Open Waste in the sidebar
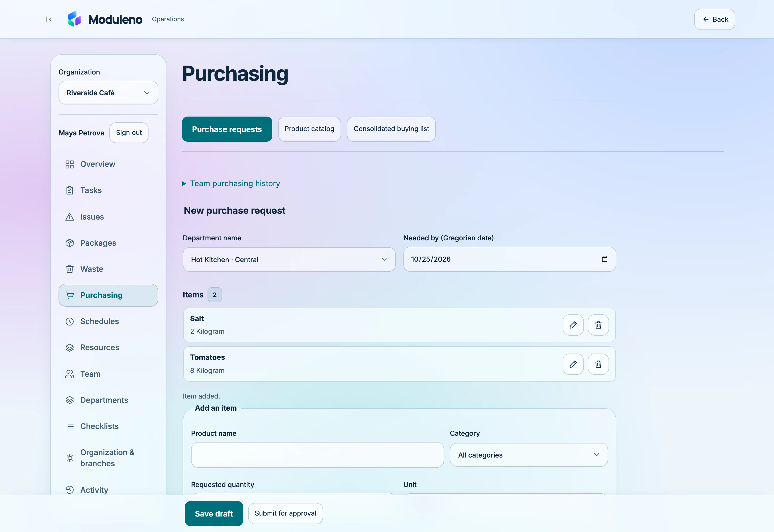The width and height of the screenshot is (774, 532). 108,269
